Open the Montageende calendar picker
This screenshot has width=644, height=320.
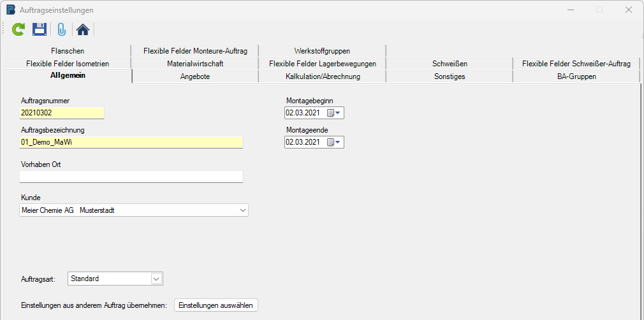[334, 142]
